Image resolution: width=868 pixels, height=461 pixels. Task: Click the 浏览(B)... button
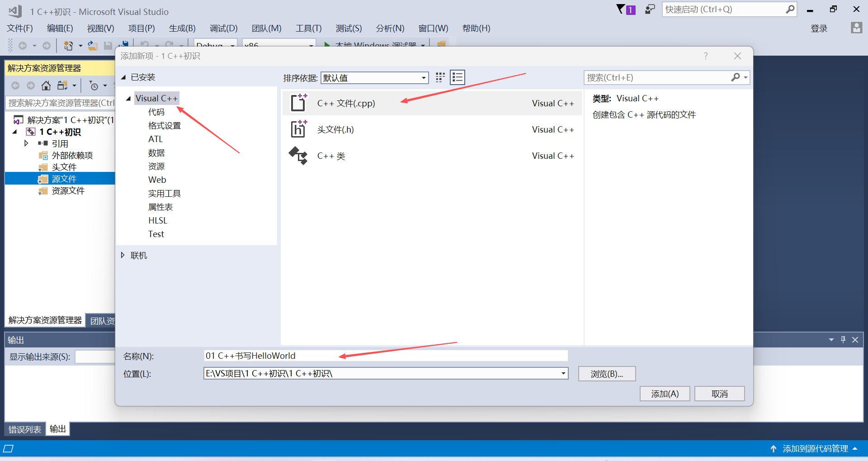607,374
